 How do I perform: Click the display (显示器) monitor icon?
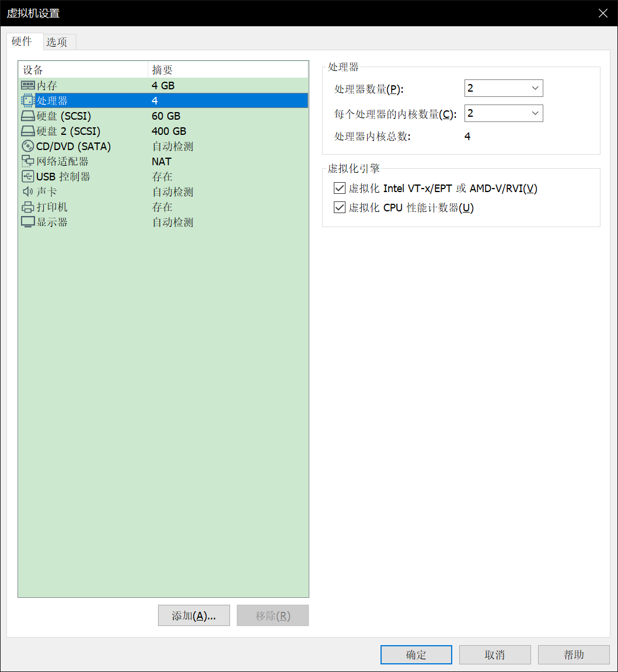click(28, 222)
